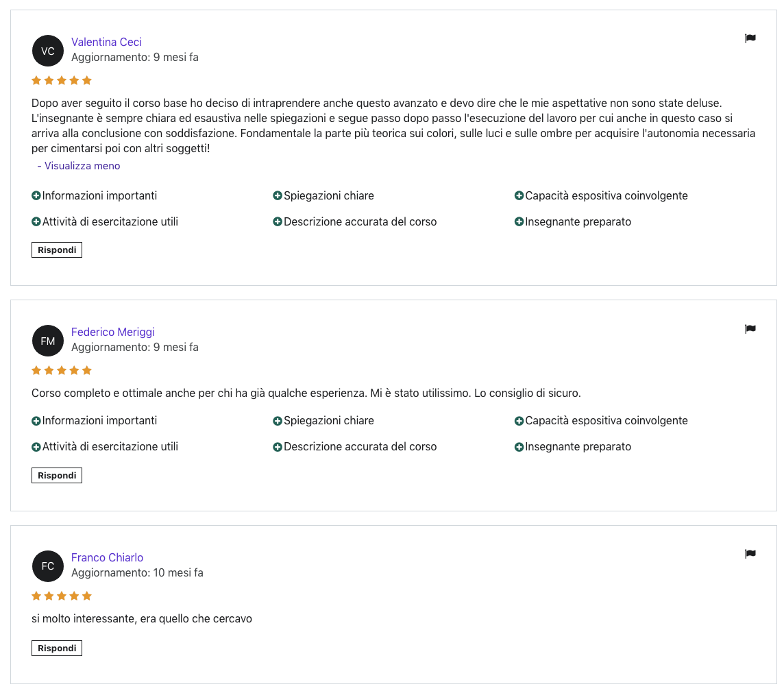Screen dimensions: 784x691
Task: Reply to Franco Chiarlo's review
Action: (57, 648)
